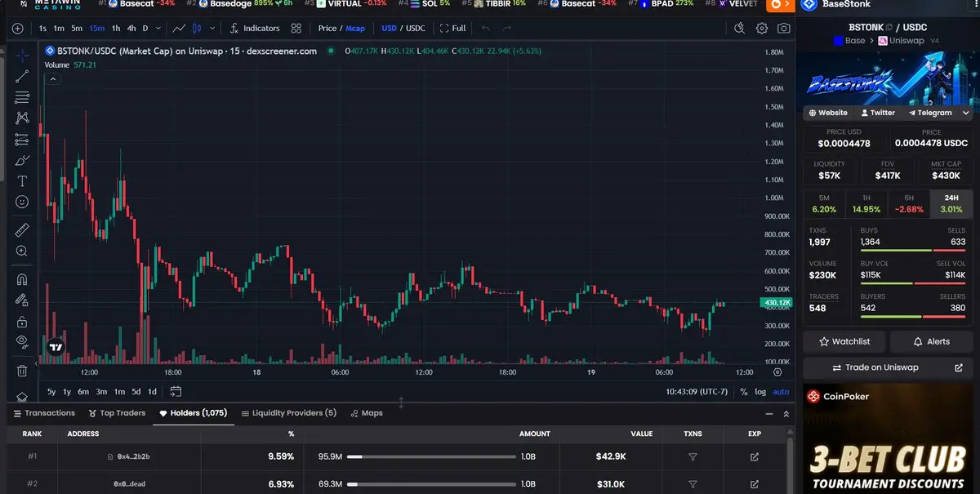This screenshot has height=494, width=980.
Task: Select the candlestick chart style icon
Action: point(197,28)
